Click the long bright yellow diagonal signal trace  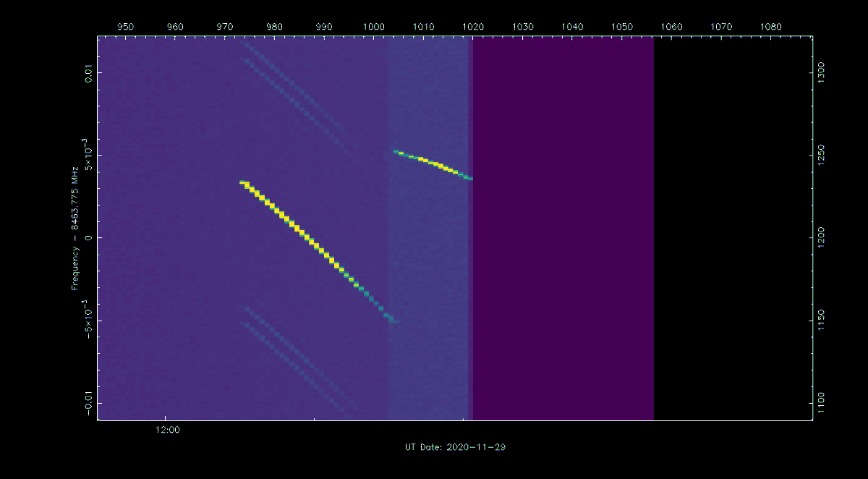[x=319, y=252]
